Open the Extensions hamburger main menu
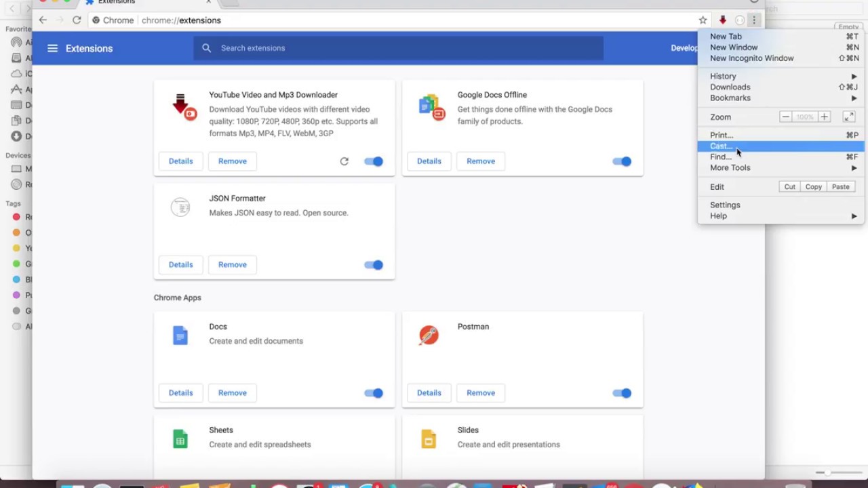 point(52,48)
